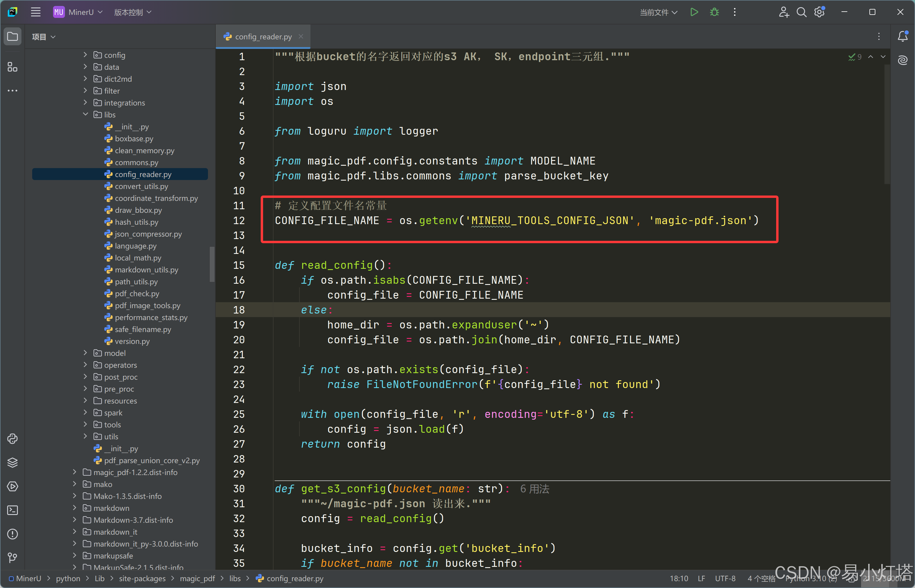Open the main hamburger menu
Screen dimensions: 915x588
tap(35, 12)
